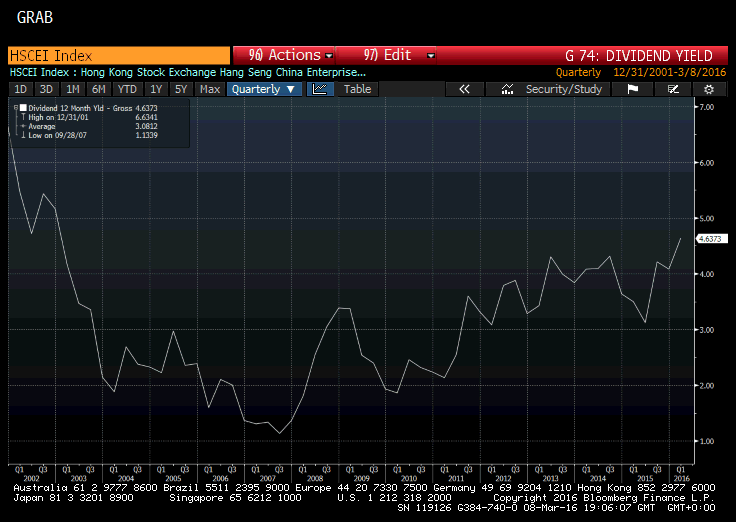Click the 4.6373 last value price label
The width and height of the screenshot is (736, 522).
[710, 239]
